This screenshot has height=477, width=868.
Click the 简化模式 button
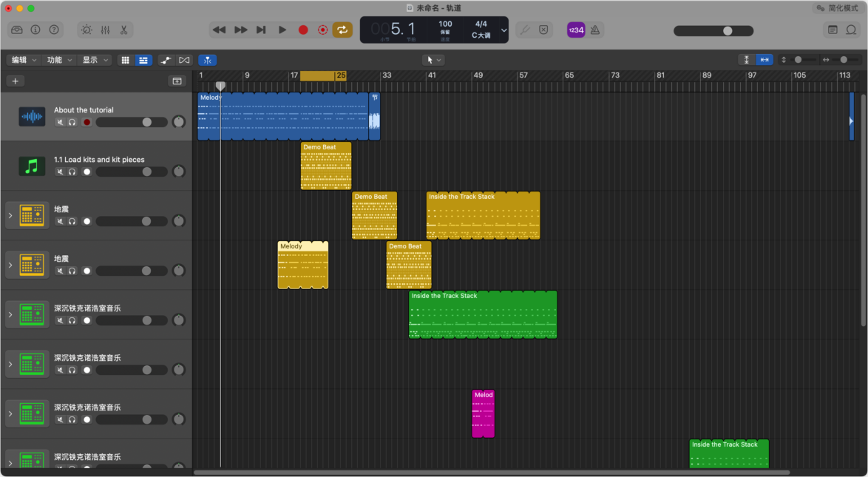point(838,8)
